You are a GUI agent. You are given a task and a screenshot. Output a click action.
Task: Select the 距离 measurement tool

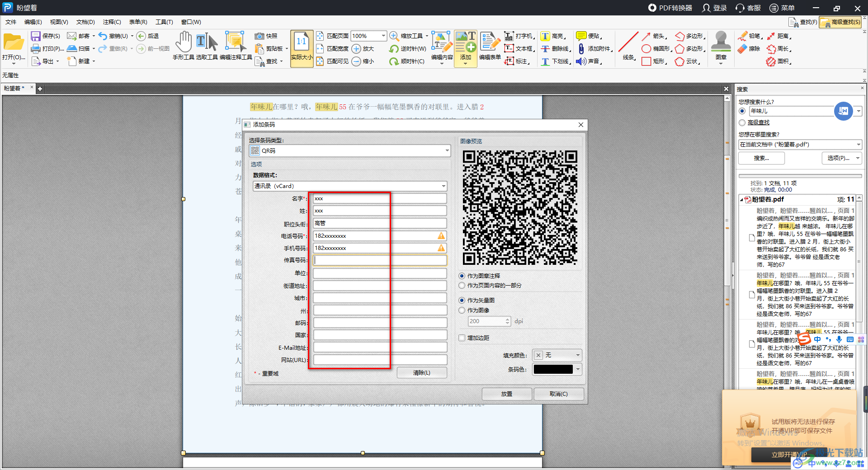[x=771, y=36]
